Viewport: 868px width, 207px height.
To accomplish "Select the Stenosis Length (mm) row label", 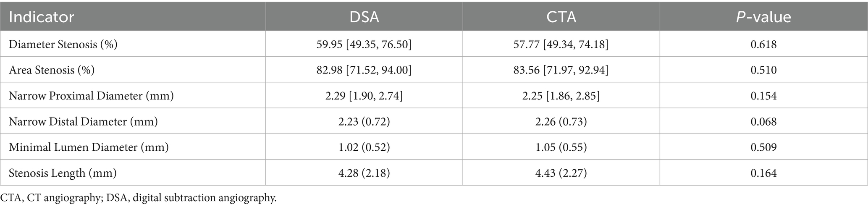I will (63, 173).
